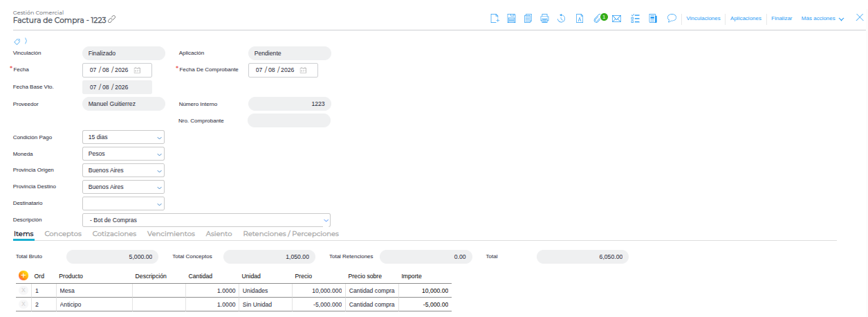Remove the Anticipo row with its X icon

tap(24, 305)
